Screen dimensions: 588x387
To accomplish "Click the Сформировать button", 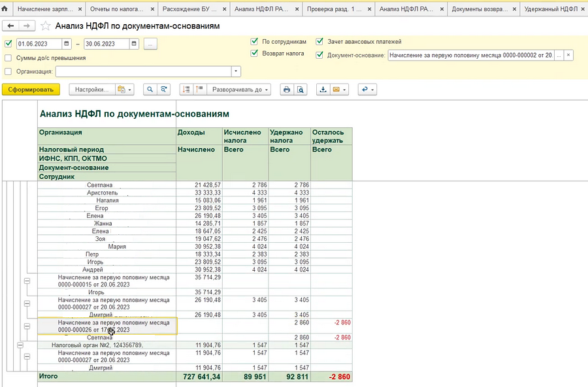I will pyautogui.click(x=31, y=89).
